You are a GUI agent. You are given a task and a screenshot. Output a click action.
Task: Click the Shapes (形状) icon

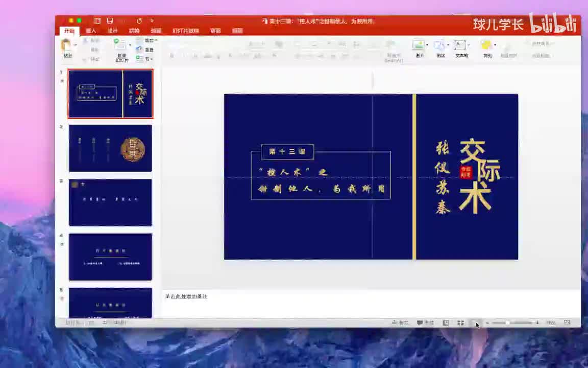439,45
